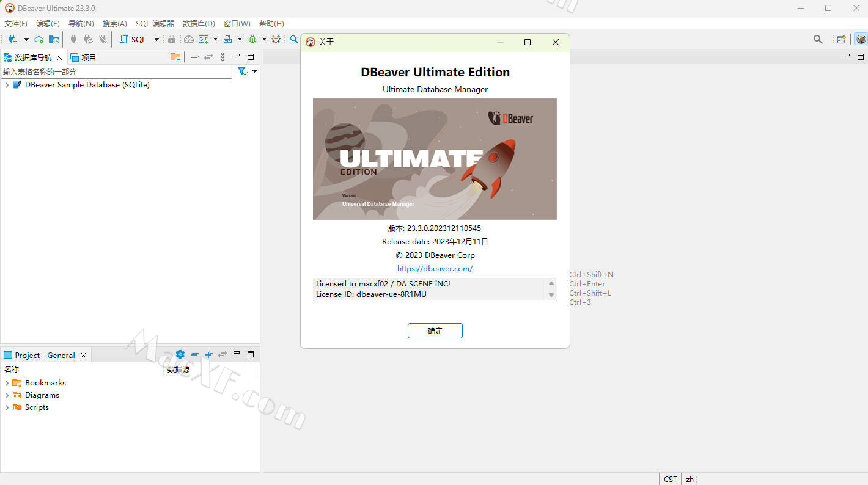Open the https://dbeaver.com/ link

tap(435, 268)
